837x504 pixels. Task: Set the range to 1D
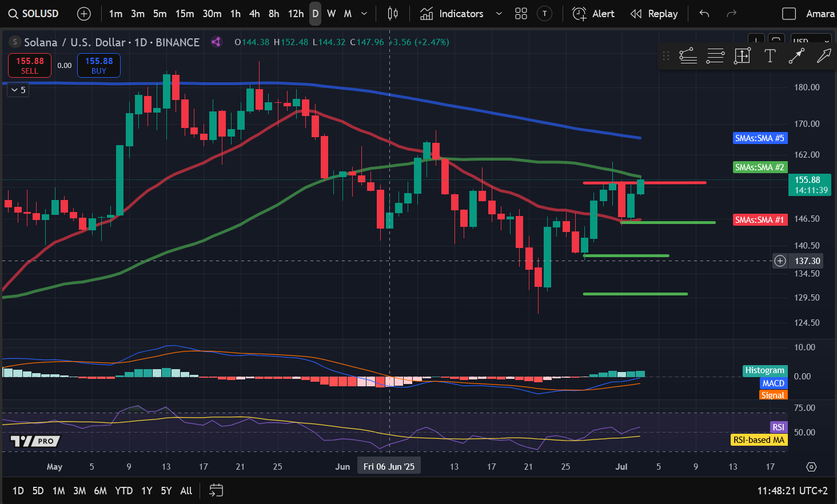18,491
